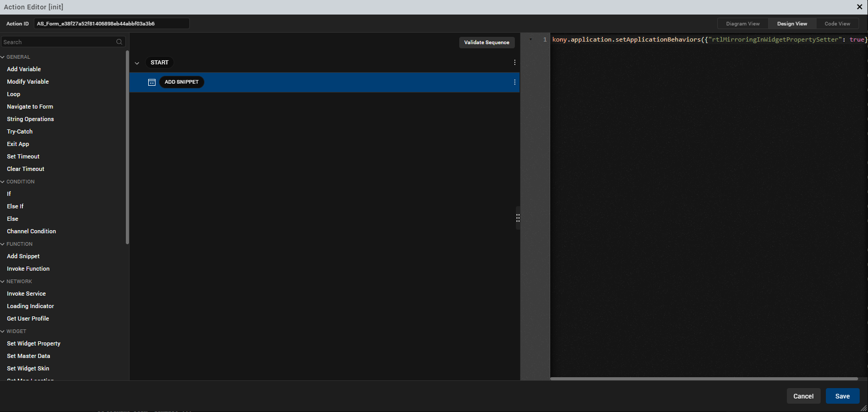This screenshot has width=868, height=412.
Task: Choose Channel Condition action
Action: click(32, 231)
